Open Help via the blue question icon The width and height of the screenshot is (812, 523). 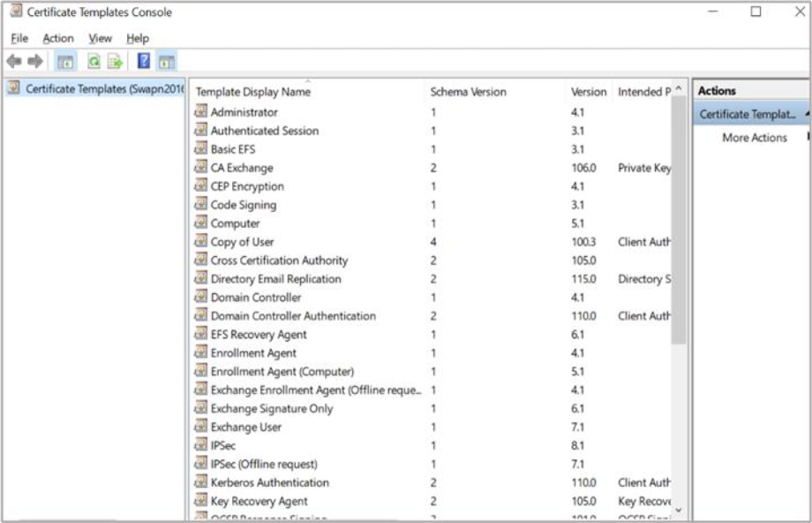(x=144, y=62)
